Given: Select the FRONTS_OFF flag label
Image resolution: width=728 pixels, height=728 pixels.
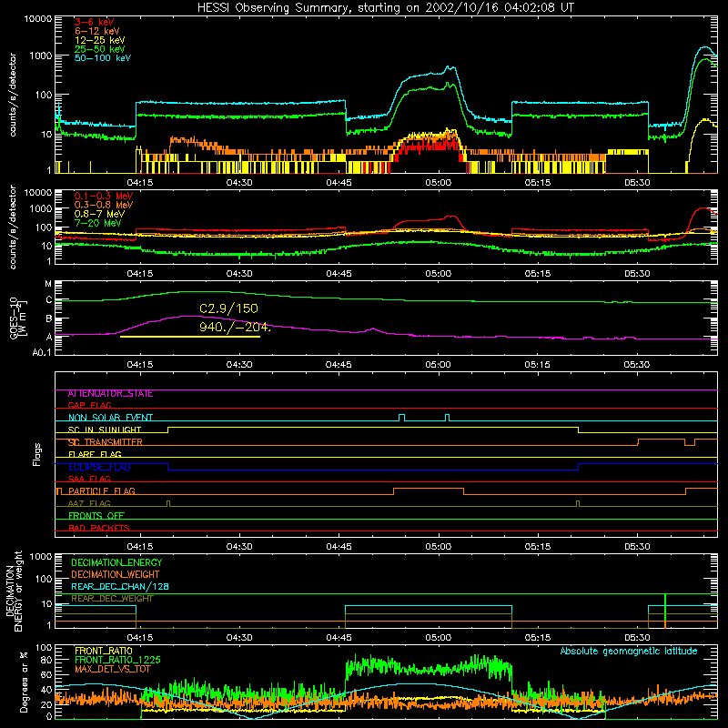Looking at the screenshot, I should 96,516.
